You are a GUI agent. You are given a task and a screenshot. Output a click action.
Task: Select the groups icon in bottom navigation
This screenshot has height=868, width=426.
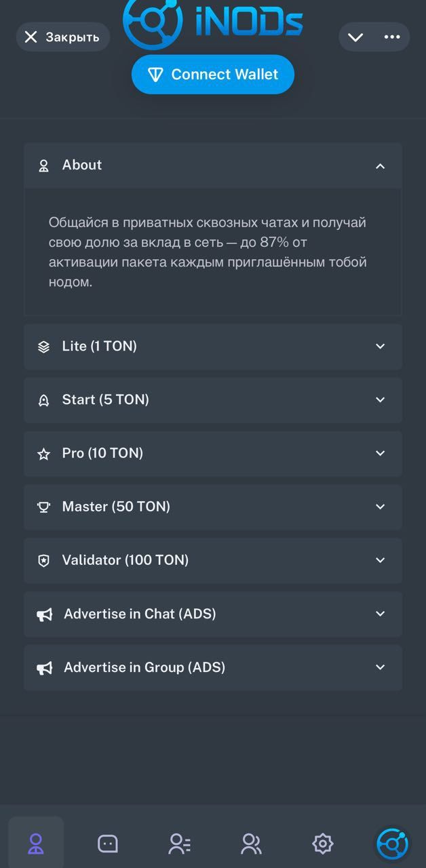[x=251, y=844]
